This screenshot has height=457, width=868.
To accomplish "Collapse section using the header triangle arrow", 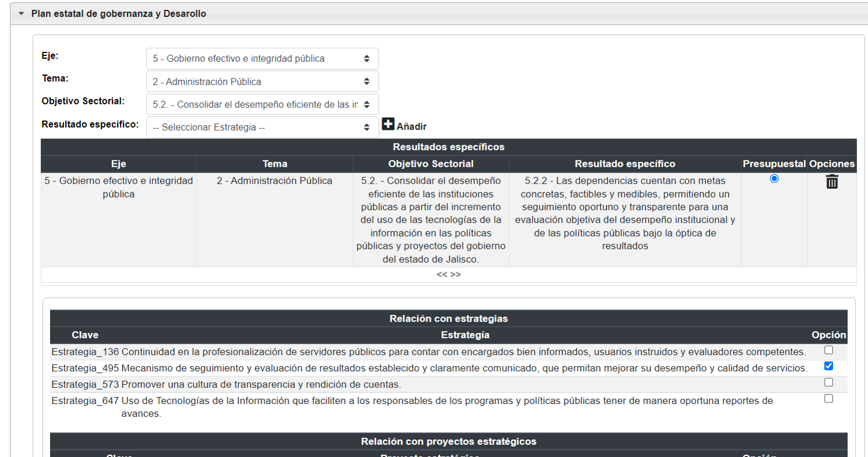I will point(22,13).
